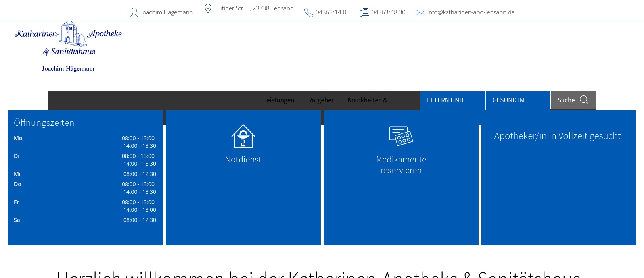
Task: Click the envelope email icon
Action: point(420,12)
